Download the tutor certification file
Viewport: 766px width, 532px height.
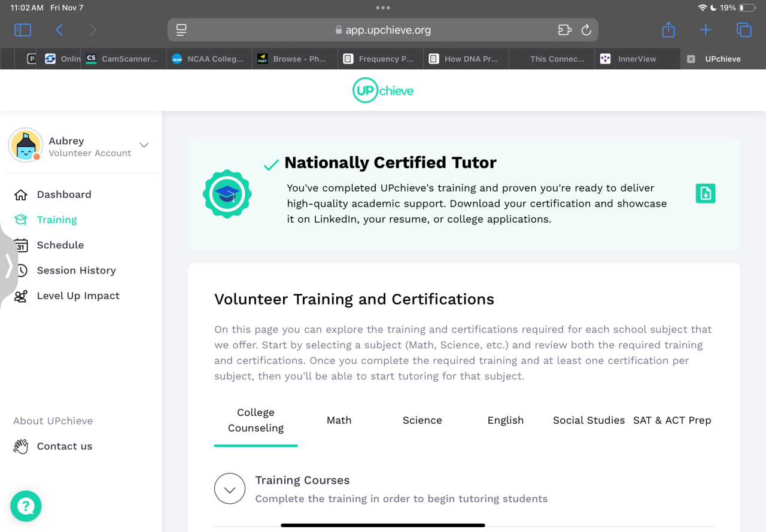(x=706, y=193)
